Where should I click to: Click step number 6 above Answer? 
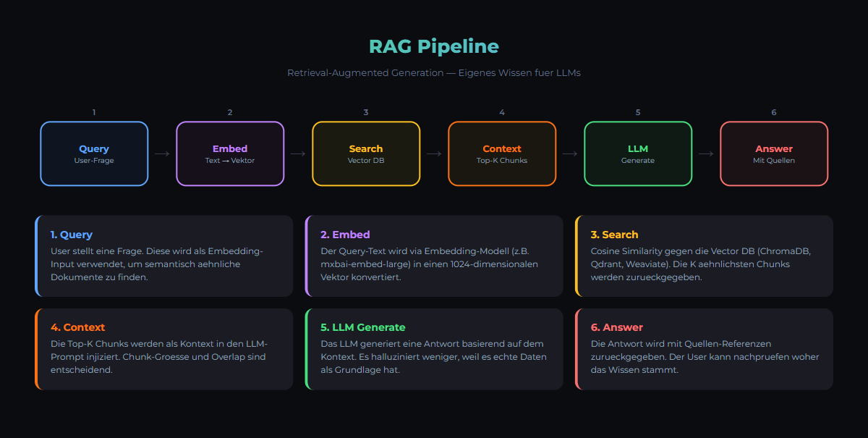(774, 112)
